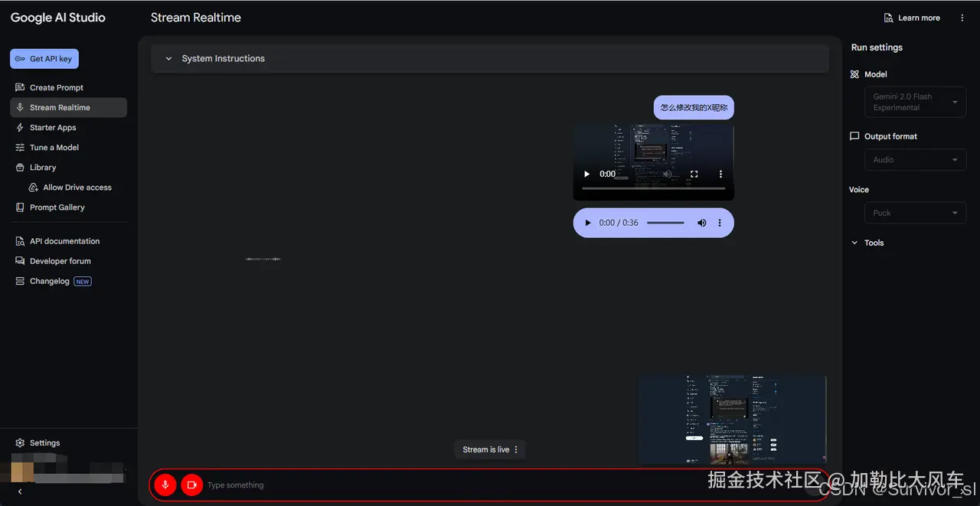Click the NEW badge beside Changelog
Image resolution: width=980 pixels, height=506 pixels.
[83, 282]
